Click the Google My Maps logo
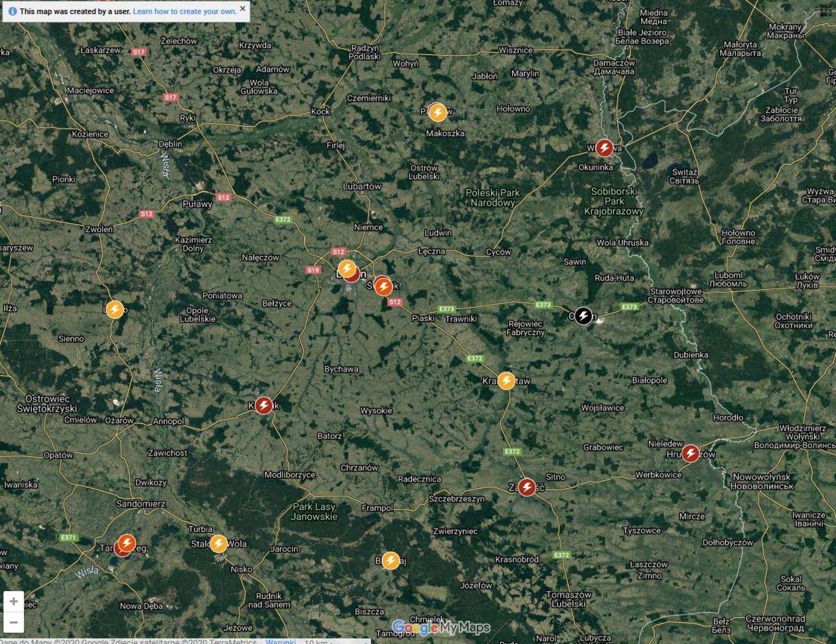The height and width of the screenshot is (644, 836). pos(441,627)
